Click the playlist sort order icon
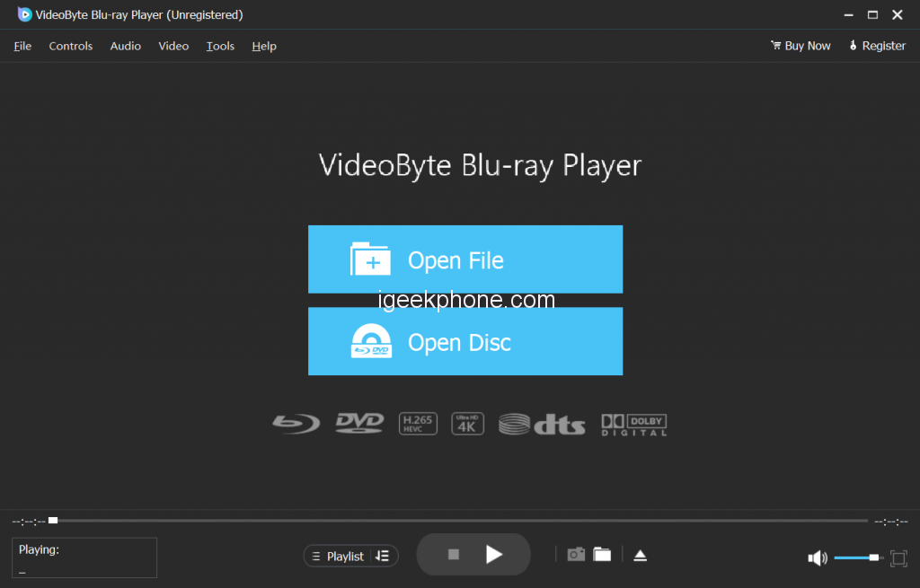Viewport: 920px width, 588px height. pos(383,557)
